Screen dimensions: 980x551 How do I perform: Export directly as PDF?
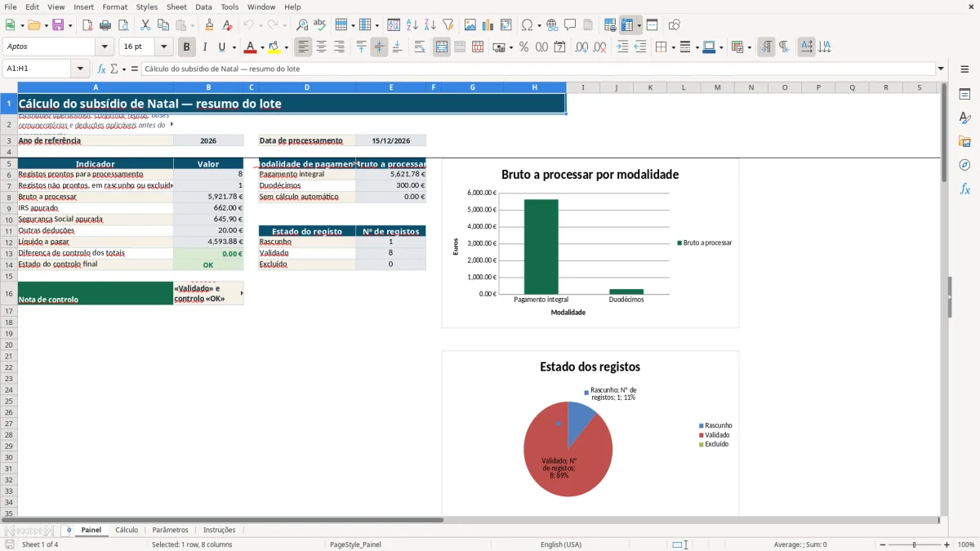(87, 25)
